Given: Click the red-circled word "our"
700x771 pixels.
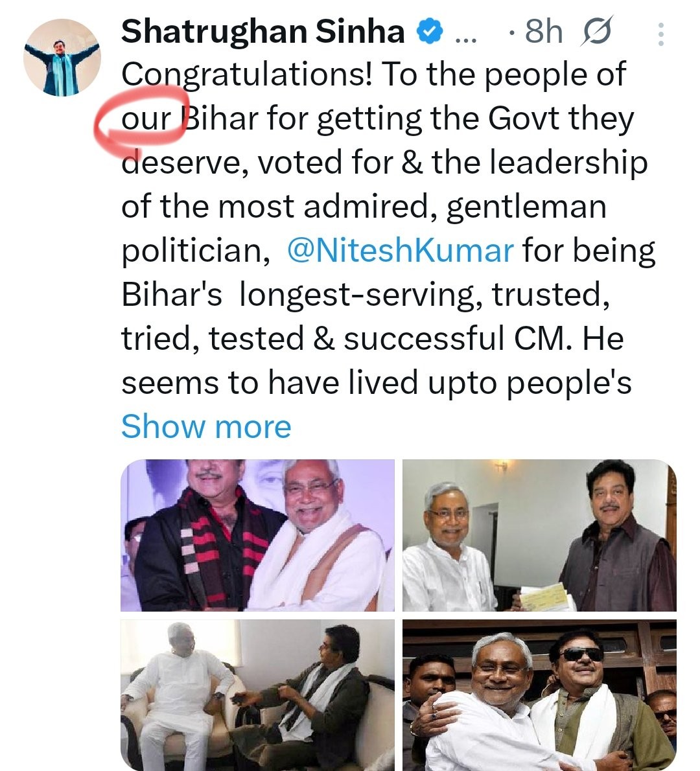Looking at the screenshot, I should coord(146,119).
